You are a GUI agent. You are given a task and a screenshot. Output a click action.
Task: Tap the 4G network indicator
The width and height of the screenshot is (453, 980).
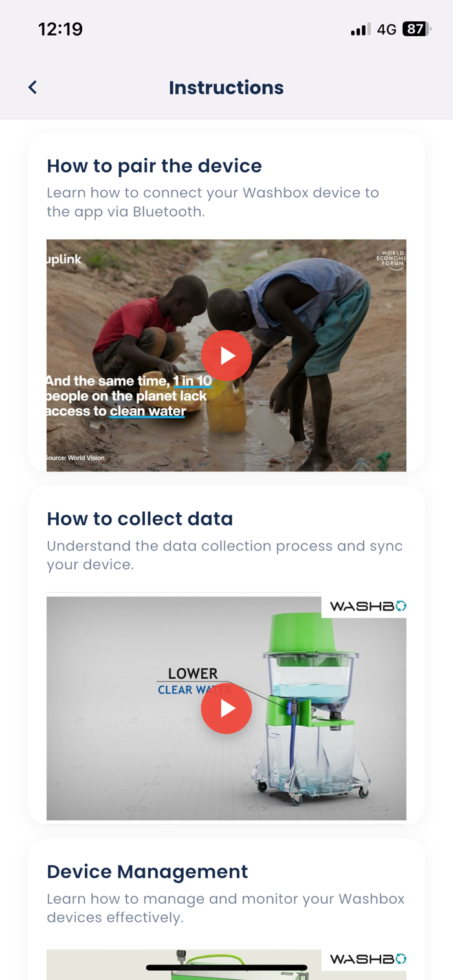386,29
